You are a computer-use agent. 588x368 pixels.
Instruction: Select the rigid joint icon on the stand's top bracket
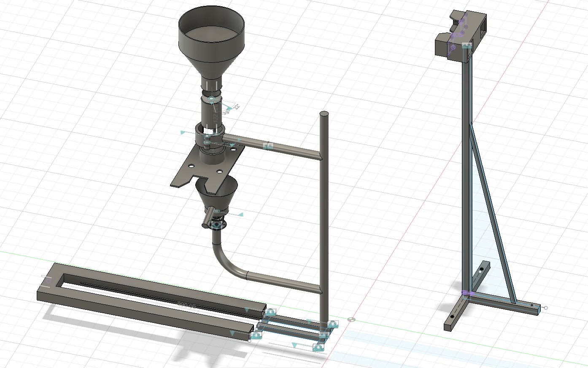467,46
